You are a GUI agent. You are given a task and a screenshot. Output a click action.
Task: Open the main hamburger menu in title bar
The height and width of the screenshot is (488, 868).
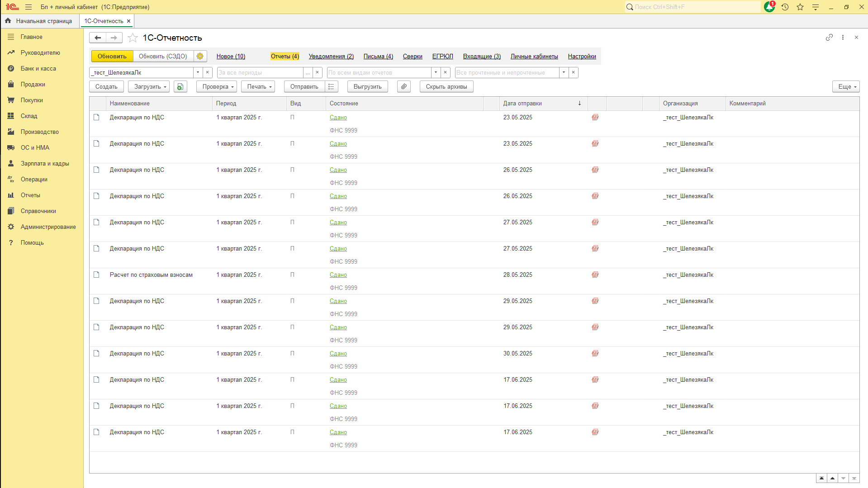(28, 7)
